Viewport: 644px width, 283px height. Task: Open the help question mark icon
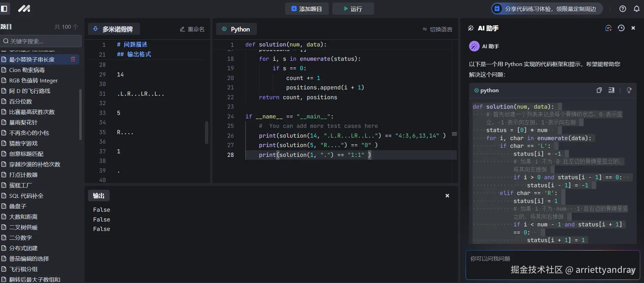(623, 9)
